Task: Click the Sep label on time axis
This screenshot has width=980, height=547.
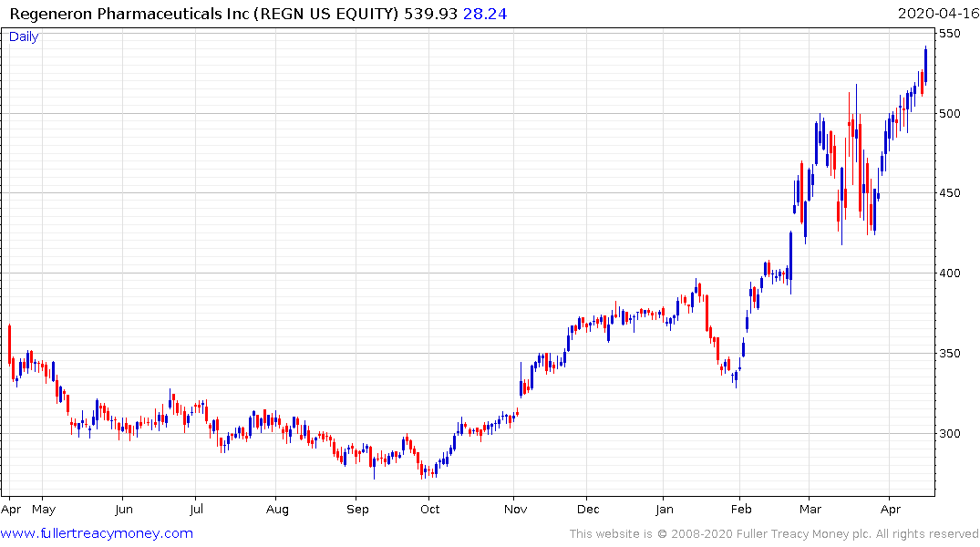Action: tap(357, 510)
